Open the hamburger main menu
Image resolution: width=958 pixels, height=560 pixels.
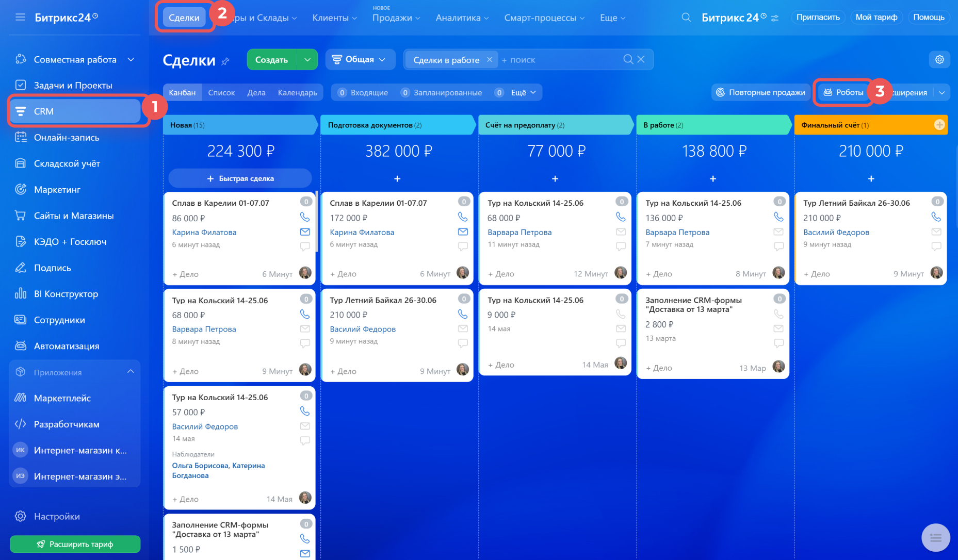click(20, 18)
